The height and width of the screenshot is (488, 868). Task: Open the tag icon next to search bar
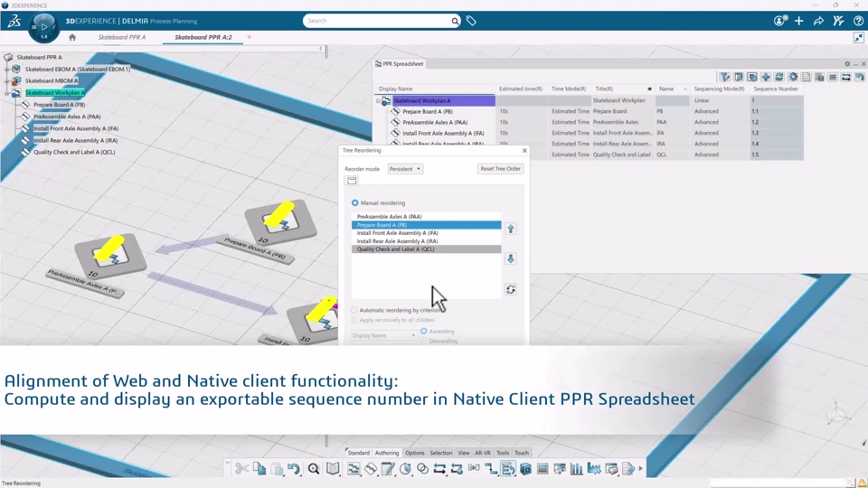pyautogui.click(x=471, y=21)
